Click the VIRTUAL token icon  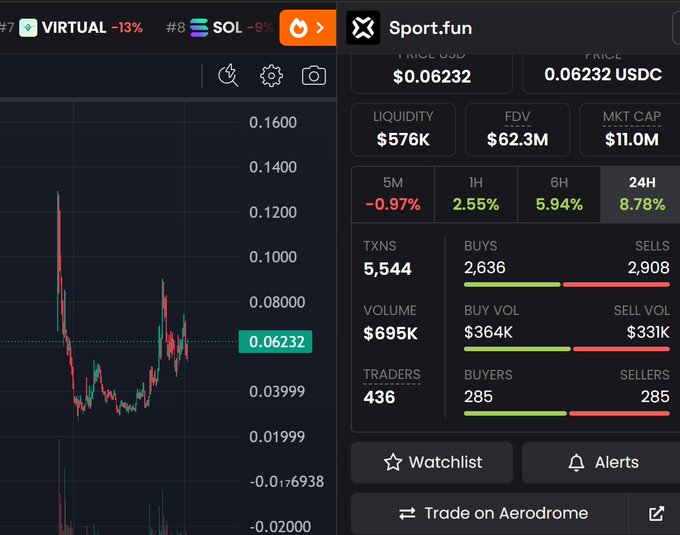pyautogui.click(x=28, y=28)
